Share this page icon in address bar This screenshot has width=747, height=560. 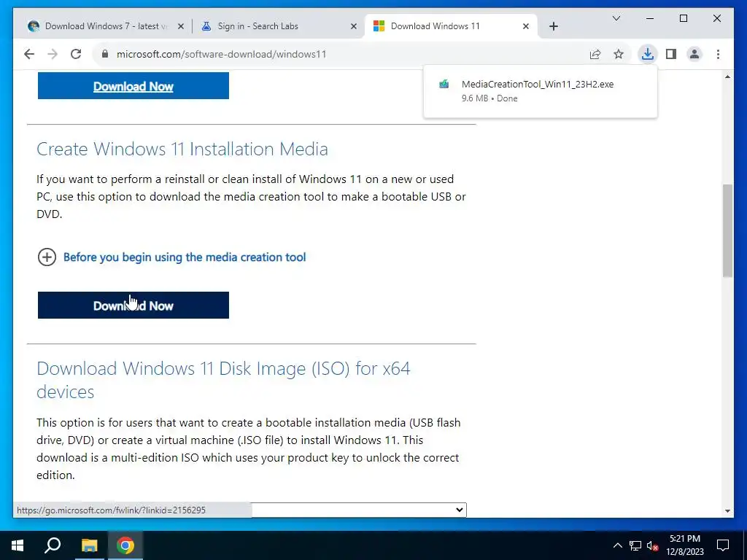tap(595, 54)
